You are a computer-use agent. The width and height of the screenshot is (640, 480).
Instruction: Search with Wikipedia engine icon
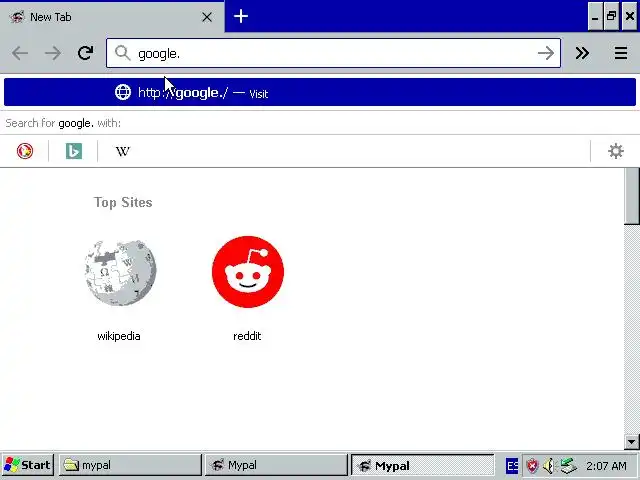coord(122,151)
